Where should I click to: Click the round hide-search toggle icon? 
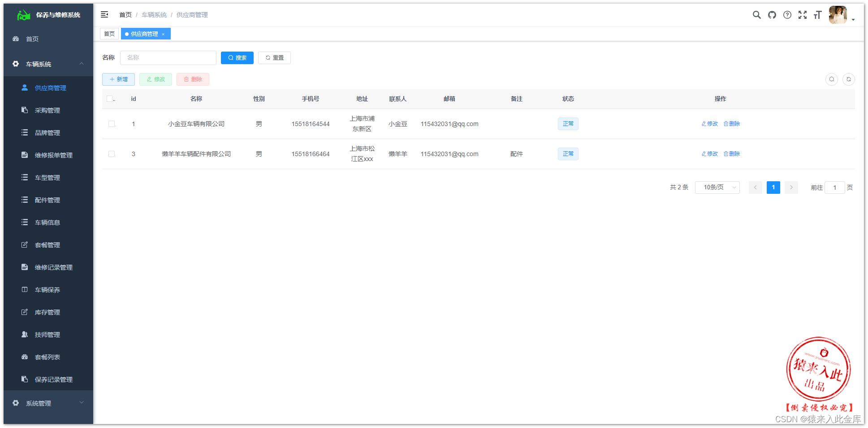[832, 79]
